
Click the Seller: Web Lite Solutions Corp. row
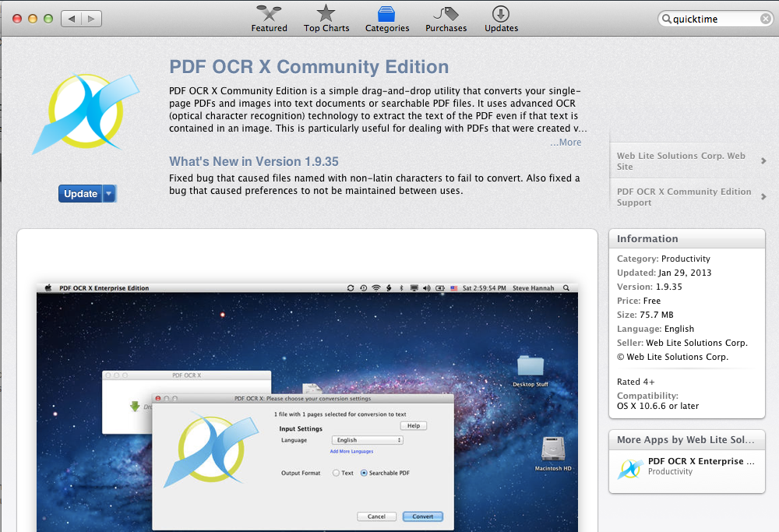[x=682, y=343]
